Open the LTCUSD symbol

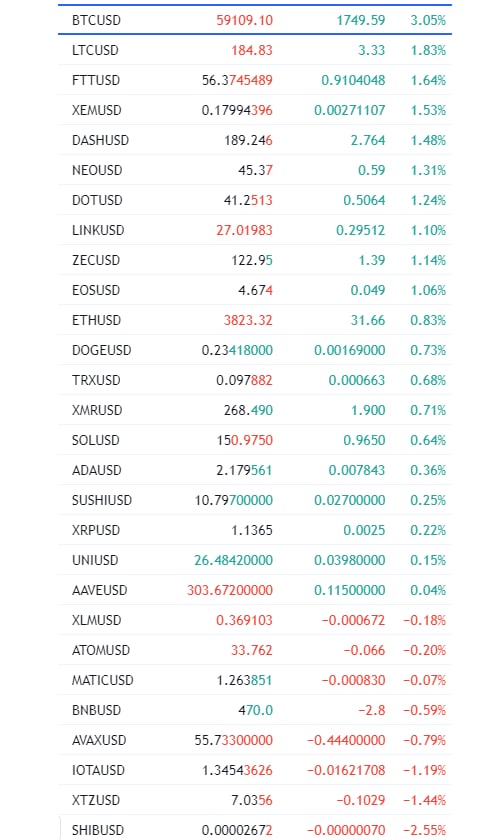click(x=95, y=50)
